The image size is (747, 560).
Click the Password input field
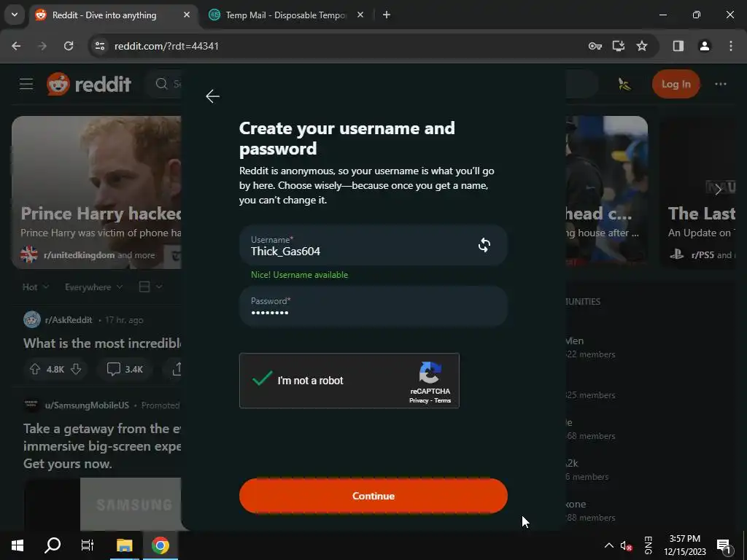coord(373,306)
